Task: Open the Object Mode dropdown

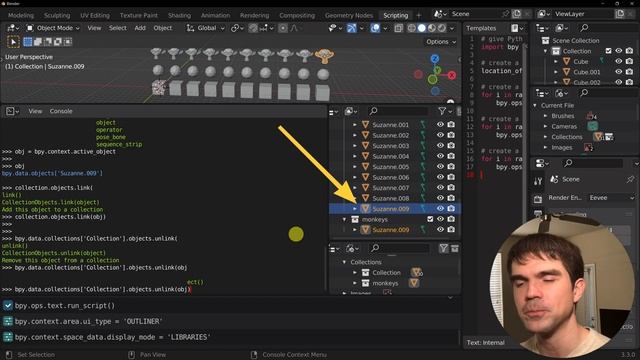Action: pos(53,28)
